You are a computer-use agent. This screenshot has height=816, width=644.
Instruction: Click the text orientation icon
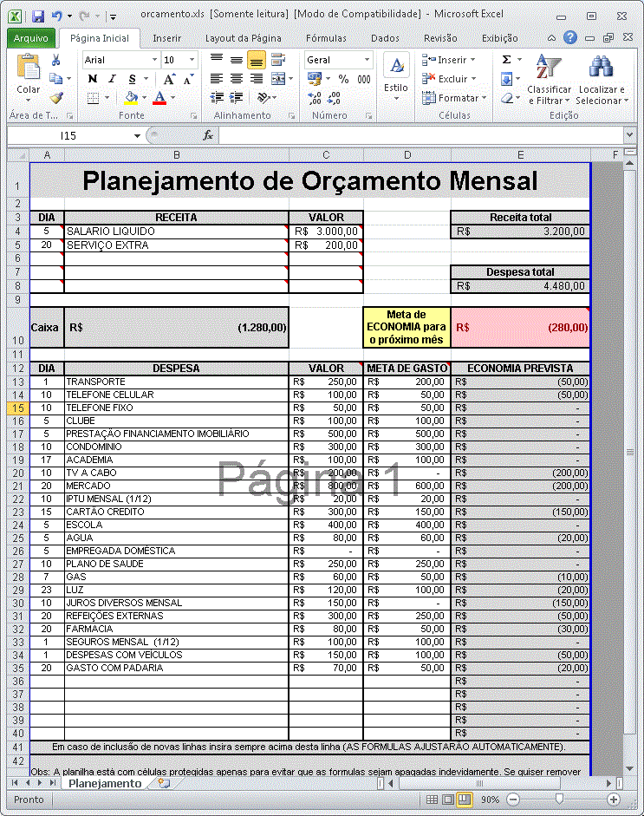(263, 97)
